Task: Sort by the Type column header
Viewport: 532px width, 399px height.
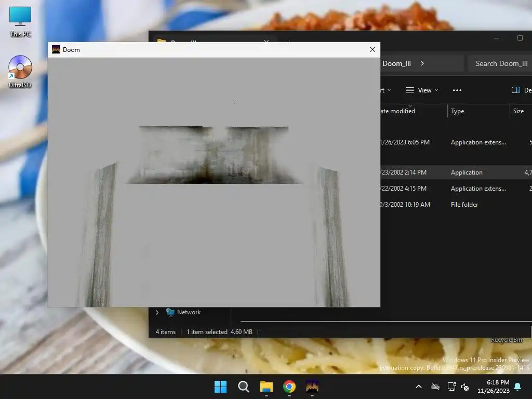Action: click(x=478, y=111)
